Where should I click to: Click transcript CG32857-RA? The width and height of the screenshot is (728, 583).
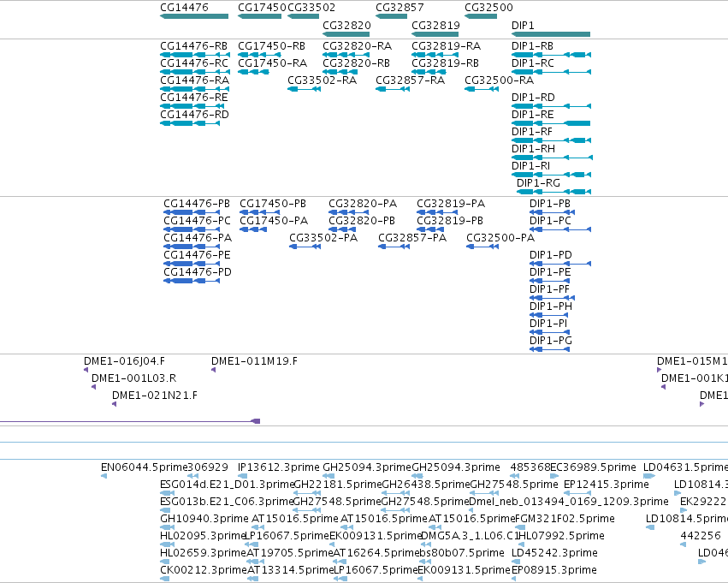click(x=410, y=80)
